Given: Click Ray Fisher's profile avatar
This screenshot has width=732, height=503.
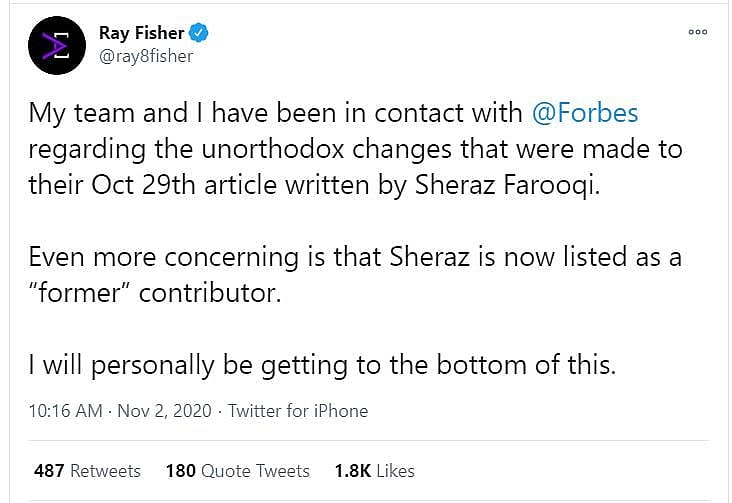Looking at the screenshot, I should coord(55,46).
